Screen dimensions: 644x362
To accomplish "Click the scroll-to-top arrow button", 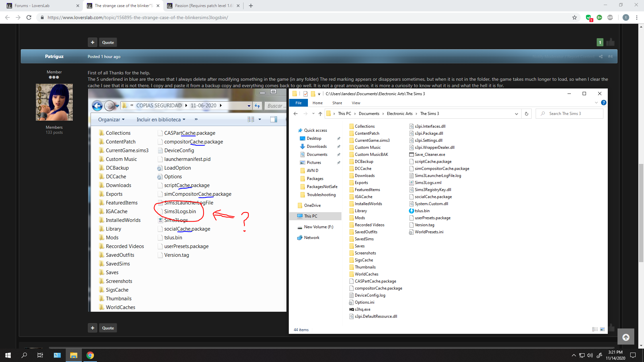I will click(x=626, y=337).
